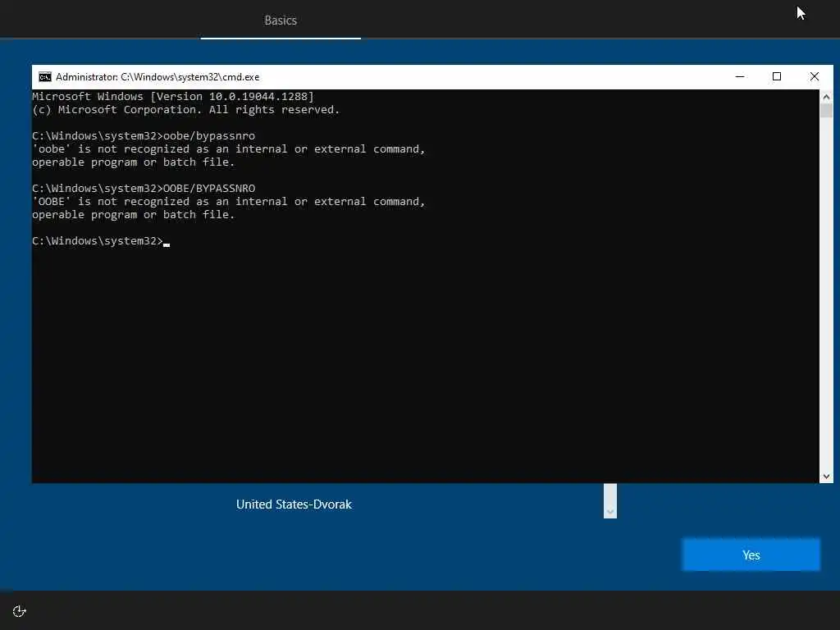840x630 pixels.
Task: Maximize the Administrator cmd.exe window
Action: coord(777,76)
